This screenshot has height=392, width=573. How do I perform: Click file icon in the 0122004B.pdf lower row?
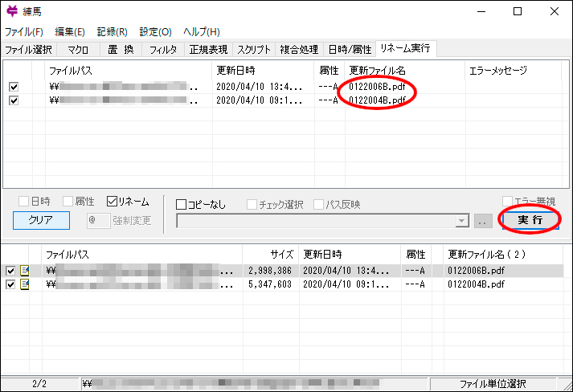point(24,284)
